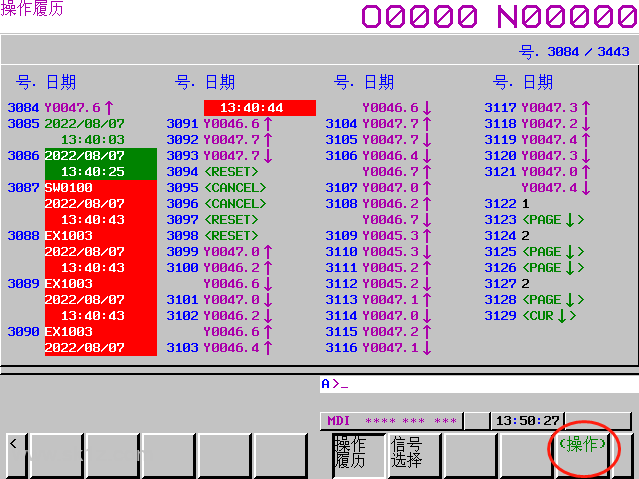Select entry 3100 Y0046.2 rising

pyautogui.click(x=219, y=267)
